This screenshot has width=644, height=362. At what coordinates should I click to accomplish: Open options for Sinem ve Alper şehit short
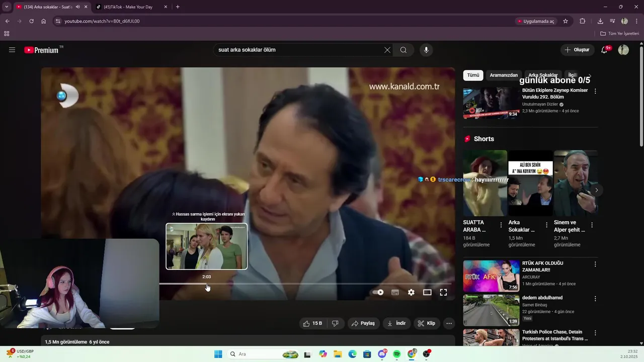tap(592, 225)
